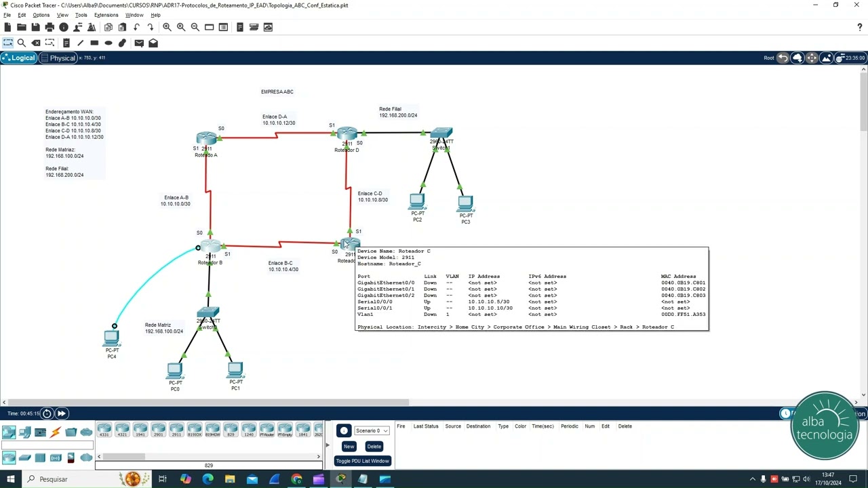The image size is (868, 488).
Task: Select the PC4 computer on canvas
Action: tap(112, 339)
